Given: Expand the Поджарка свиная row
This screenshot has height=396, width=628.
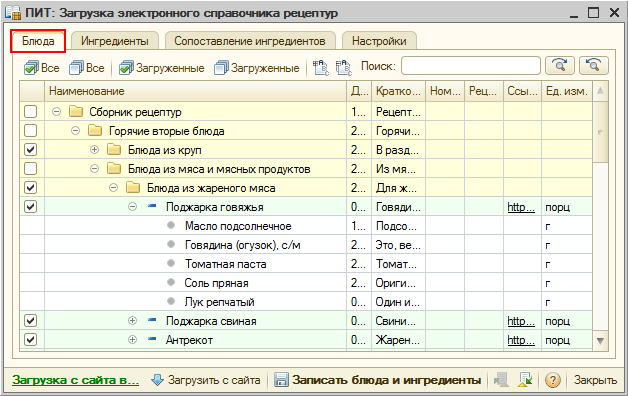Looking at the screenshot, I should pos(133,320).
